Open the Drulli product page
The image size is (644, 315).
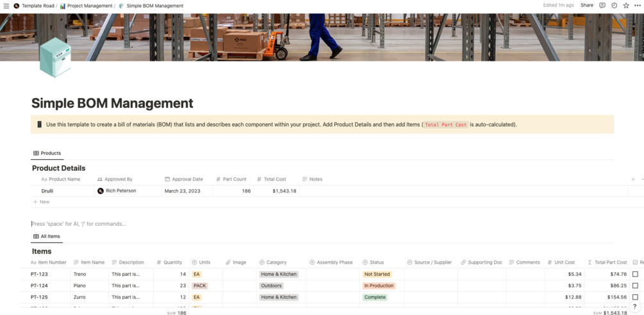(47, 191)
